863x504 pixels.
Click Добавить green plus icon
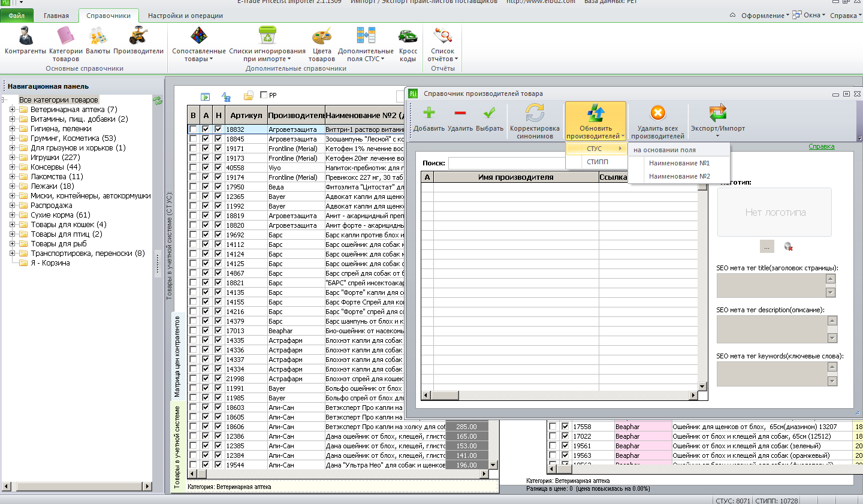(x=429, y=113)
